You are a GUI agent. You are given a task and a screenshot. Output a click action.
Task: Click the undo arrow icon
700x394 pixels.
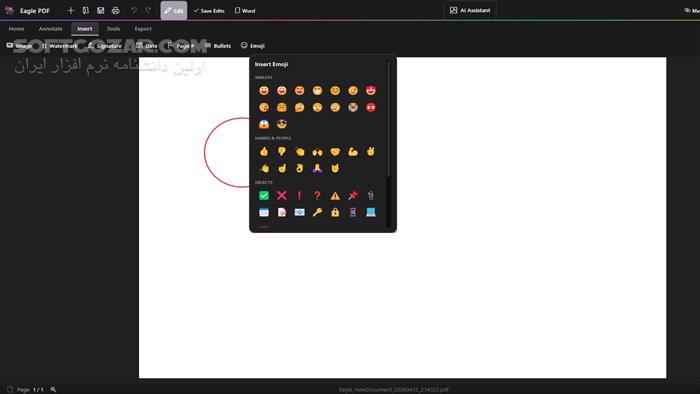coord(133,10)
